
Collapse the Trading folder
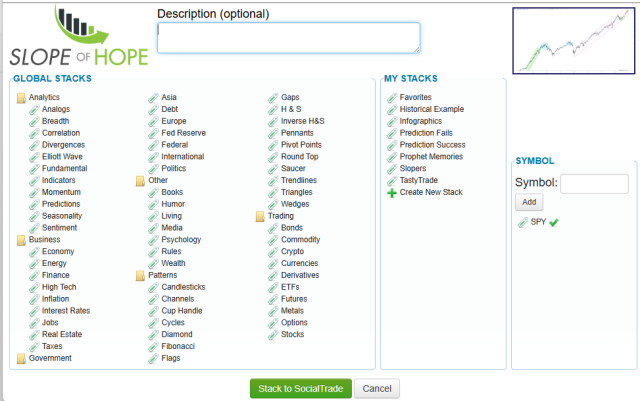[x=261, y=216]
